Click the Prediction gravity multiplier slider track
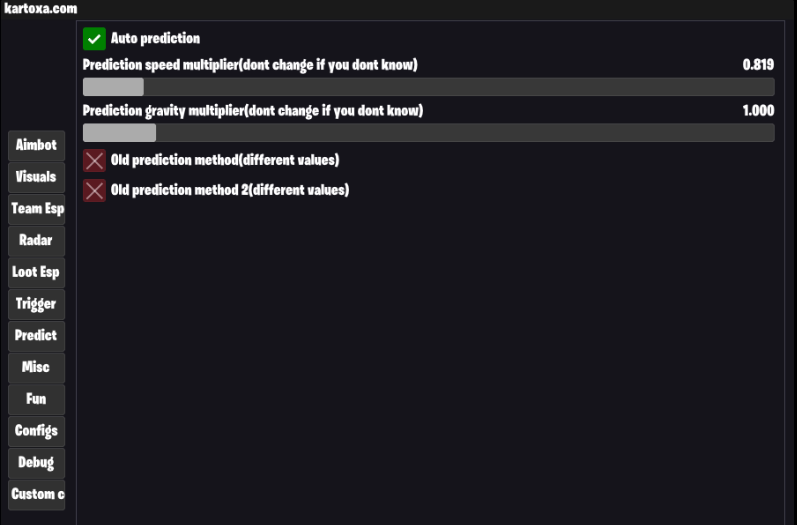Viewport: 797px width, 525px height. [428, 133]
